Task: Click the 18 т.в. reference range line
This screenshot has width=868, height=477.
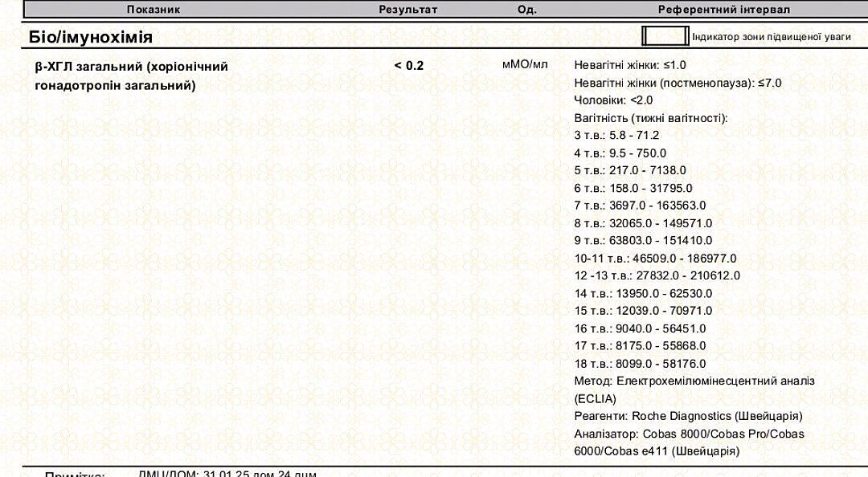Action: (x=640, y=364)
